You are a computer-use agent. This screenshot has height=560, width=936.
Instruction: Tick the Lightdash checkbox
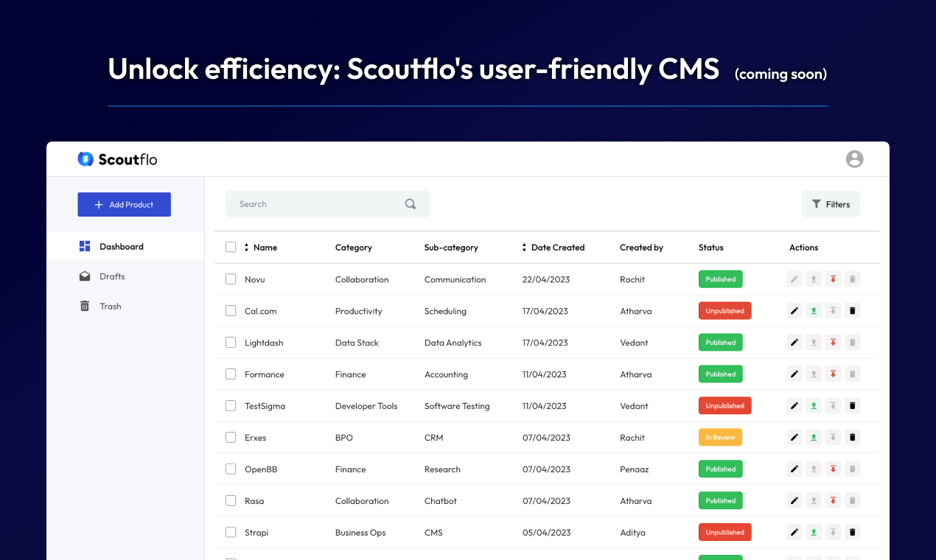click(231, 343)
